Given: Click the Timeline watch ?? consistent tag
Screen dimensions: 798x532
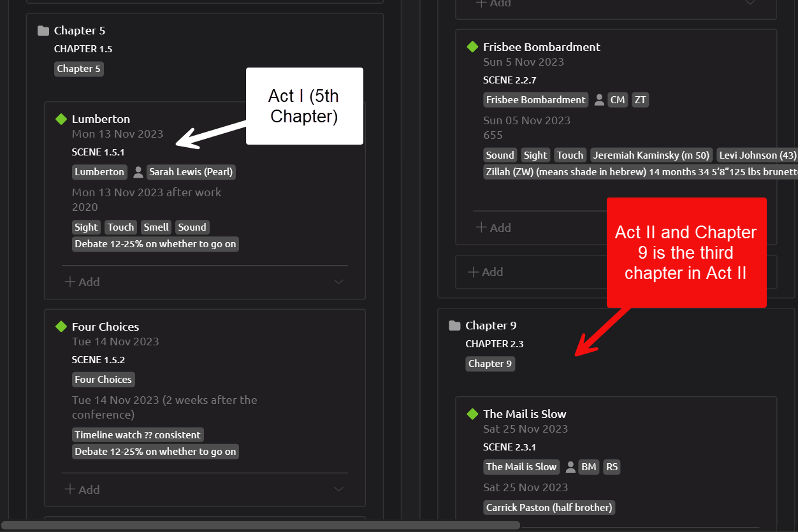Looking at the screenshot, I should point(138,435).
